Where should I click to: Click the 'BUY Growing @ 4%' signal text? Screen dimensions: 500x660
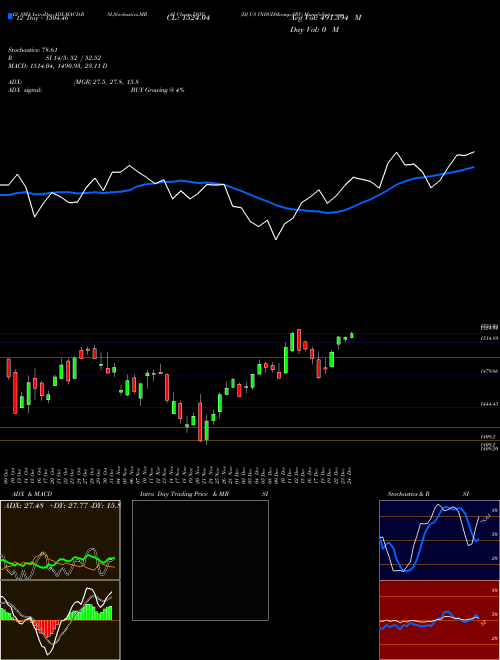coord(157,90)
